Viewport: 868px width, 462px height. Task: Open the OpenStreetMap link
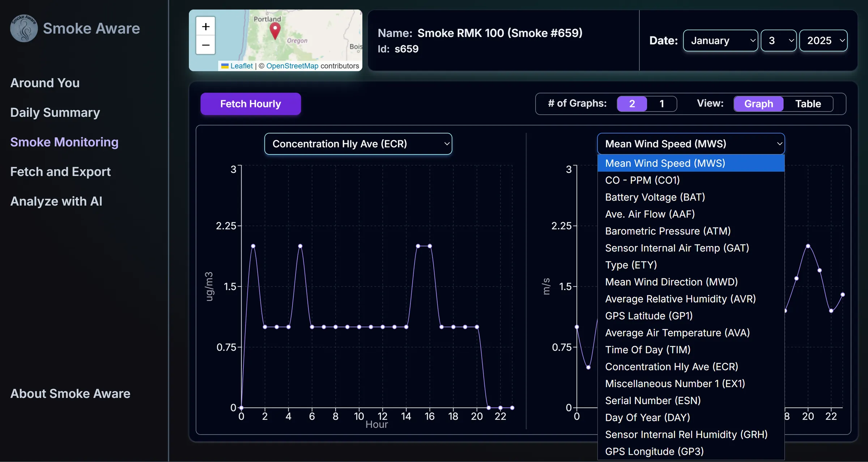(x=292, y=66)
